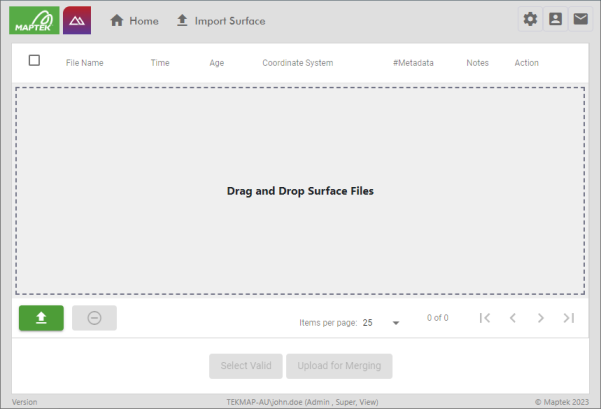Open the Items per page dropdown
This screenshot has height=409, width=601.
(381, 323)
